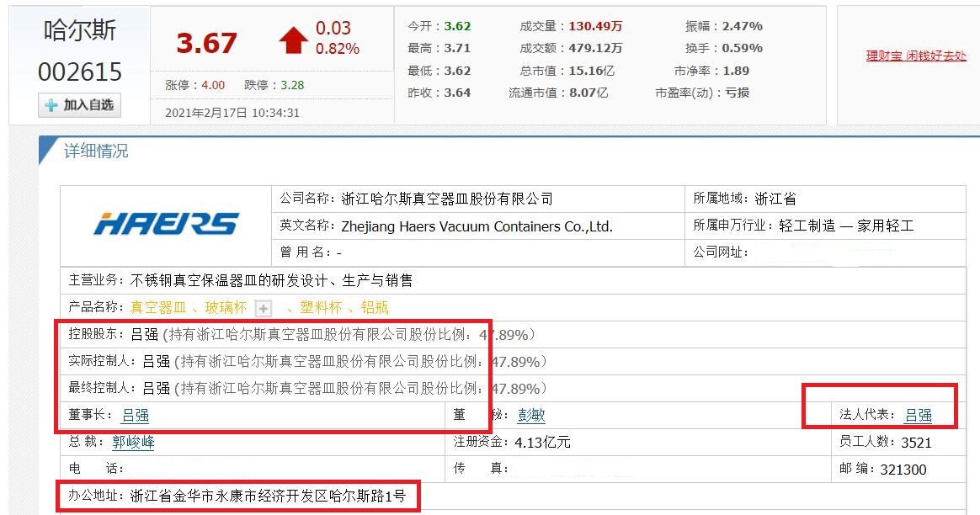This screenshot has height=515, width=980.
Task: Expand product list with plus icon
Action: [x=264, y=308]
